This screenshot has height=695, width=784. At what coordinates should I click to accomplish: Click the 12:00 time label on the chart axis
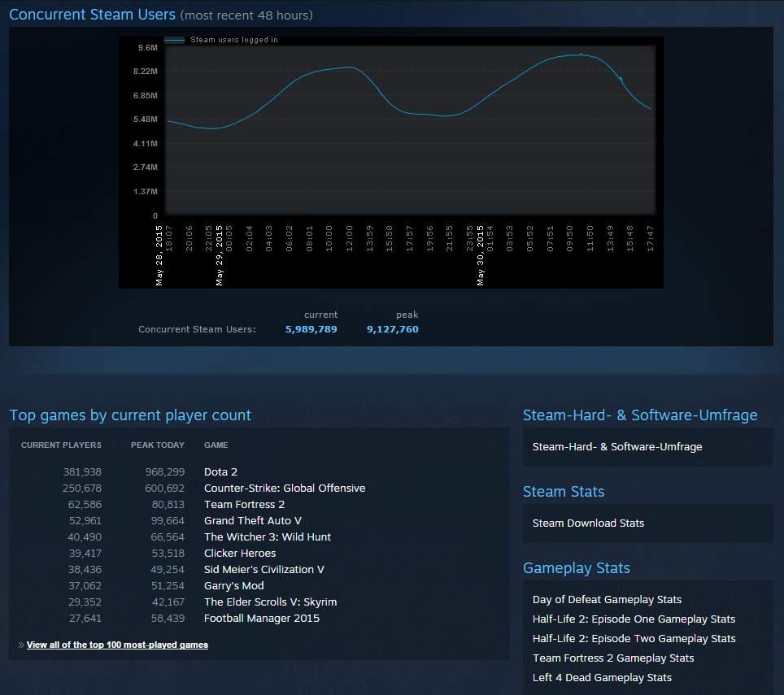pos(350,238)
